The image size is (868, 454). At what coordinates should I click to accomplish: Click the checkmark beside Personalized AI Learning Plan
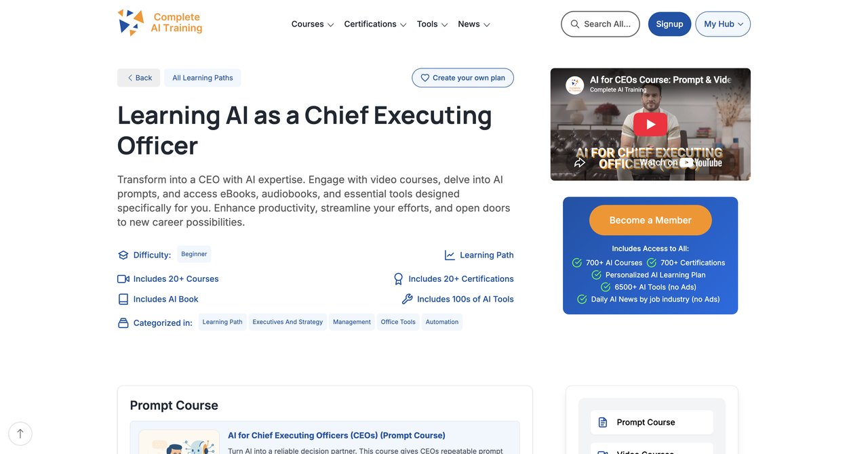click(x=597, y=275)
